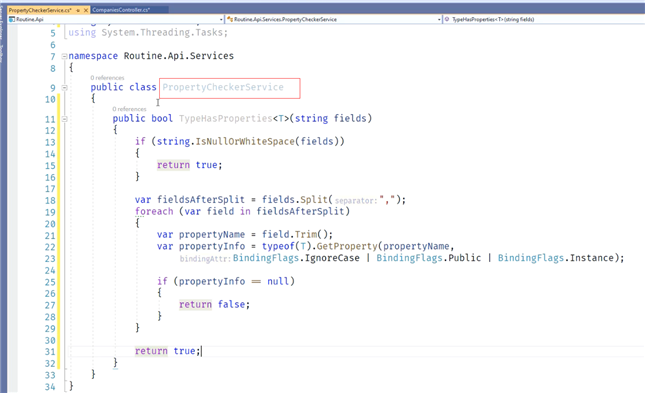Open the TypeHasProperties member dropdown
The image size is (645, 393).
pyautogui.click(x=543, y=19)
